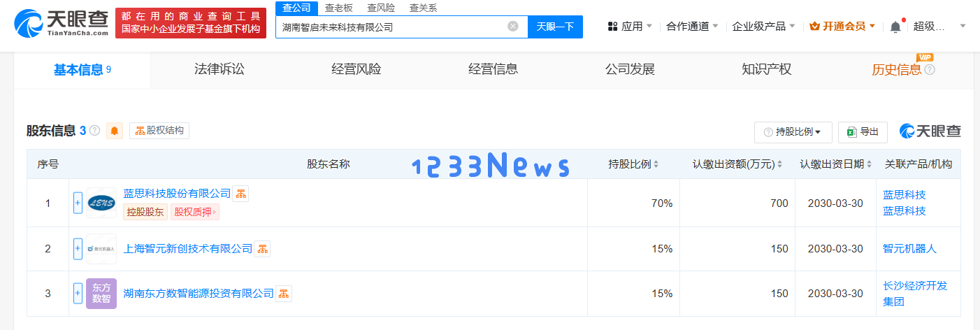Open equity chart icon for 湖南东方数智能源投资有限公司

click(x=284, y=294)
